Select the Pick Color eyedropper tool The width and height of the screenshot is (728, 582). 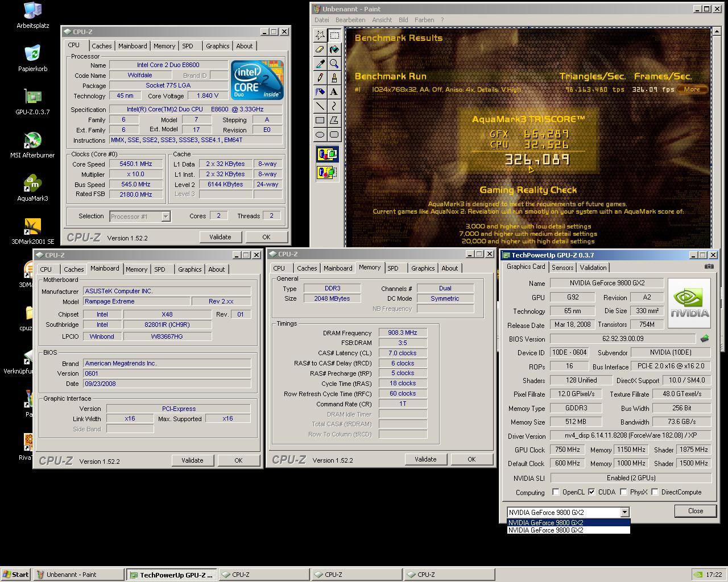pyautogui.click(x=320, y=64)
